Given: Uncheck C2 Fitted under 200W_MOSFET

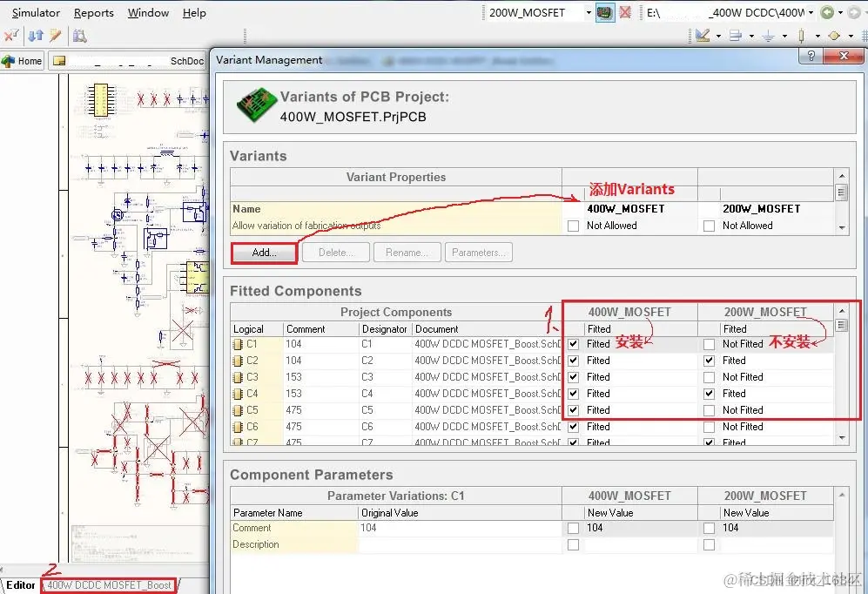Looking at the screenshot, I should point(710,361).
